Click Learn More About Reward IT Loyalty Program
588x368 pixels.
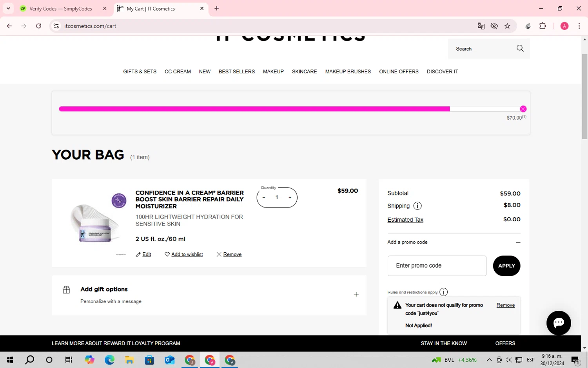pos(116,343)
